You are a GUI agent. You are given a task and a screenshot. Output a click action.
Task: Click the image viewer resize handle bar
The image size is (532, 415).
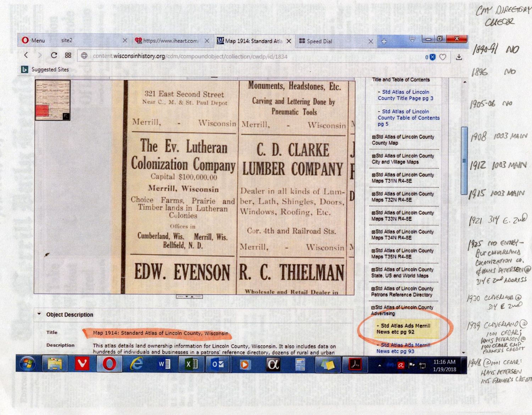tap(189, 296)
